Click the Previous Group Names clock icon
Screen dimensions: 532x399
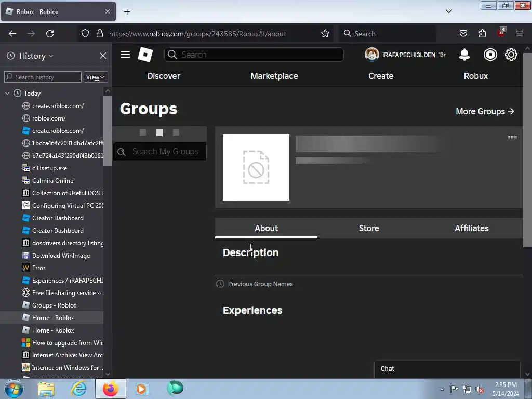(x=220, y=284)
